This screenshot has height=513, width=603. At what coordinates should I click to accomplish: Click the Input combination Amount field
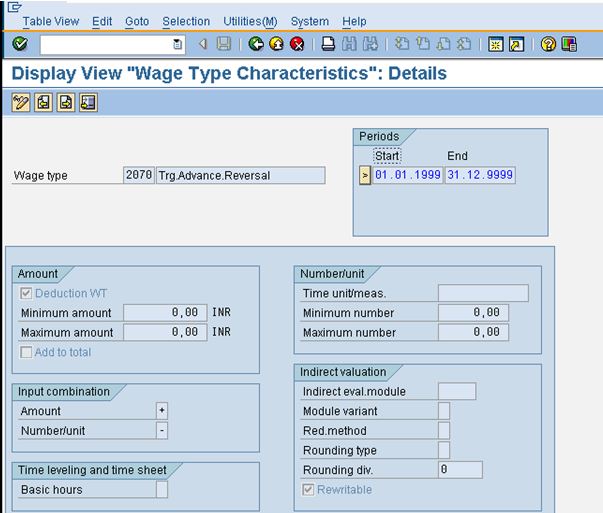pyautogui.click(x=162, y=411)
